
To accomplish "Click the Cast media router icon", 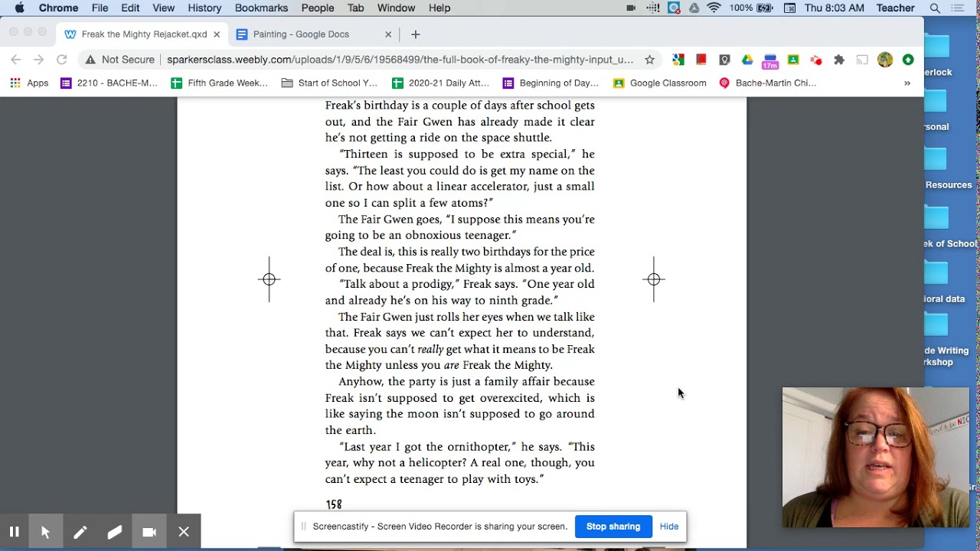I will [862, 60].
